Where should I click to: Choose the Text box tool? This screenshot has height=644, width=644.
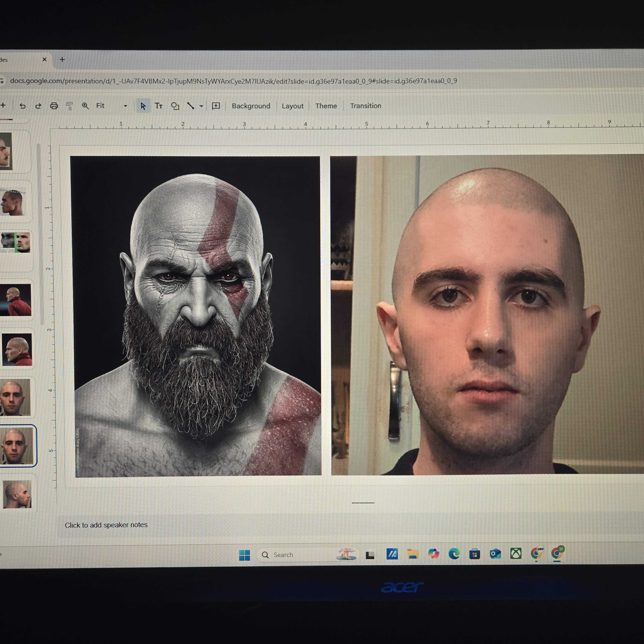tap(159, 106)
